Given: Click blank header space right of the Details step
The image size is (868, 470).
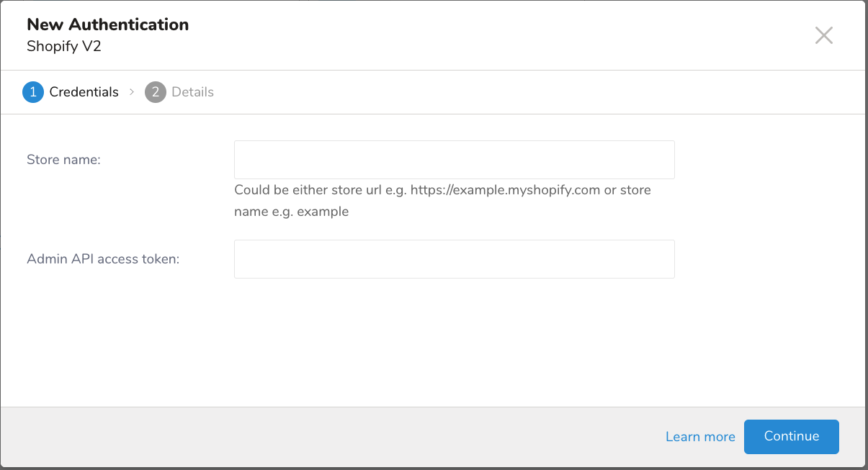Looking at the screenshot, I should click(x=504, y=92).
